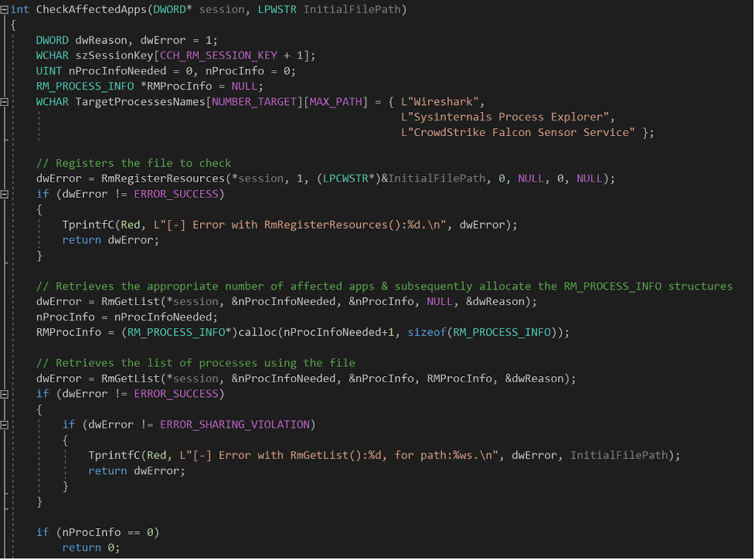Click the "Error with RmGetList()" string
Screen dimensions: 755x560
339,456
